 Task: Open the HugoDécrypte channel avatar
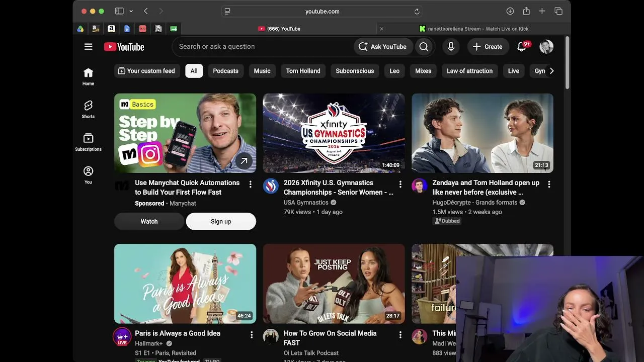click(x=419, y=186)
